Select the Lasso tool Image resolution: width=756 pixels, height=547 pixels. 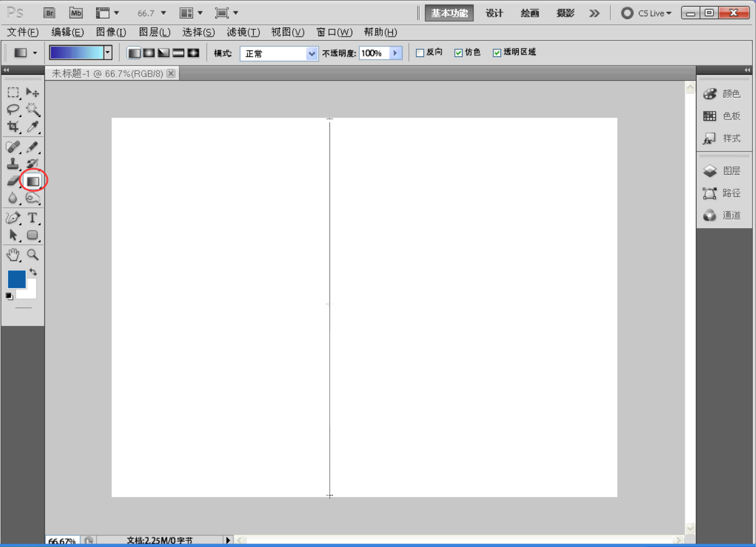[x=13, y=109]
